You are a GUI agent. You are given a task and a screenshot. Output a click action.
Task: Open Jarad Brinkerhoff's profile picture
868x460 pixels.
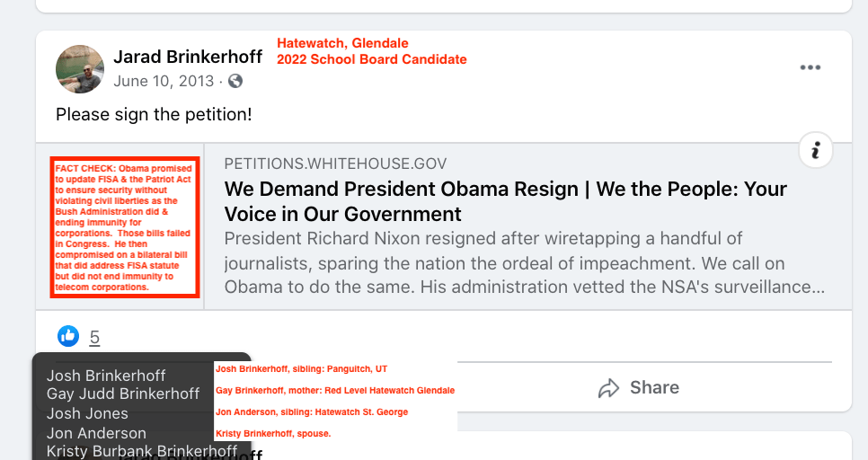pos(79,68)
